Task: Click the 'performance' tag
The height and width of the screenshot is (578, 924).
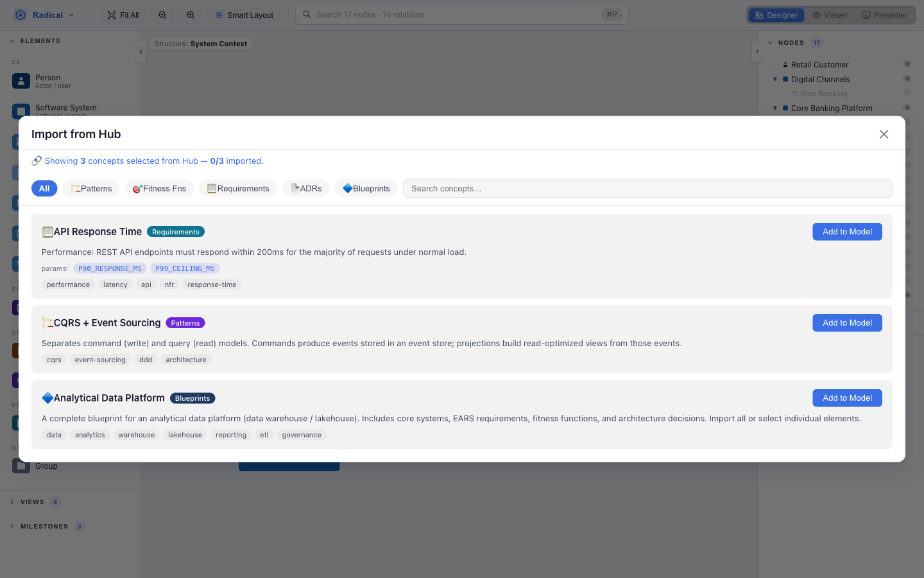Action: [x=68, y=285]
